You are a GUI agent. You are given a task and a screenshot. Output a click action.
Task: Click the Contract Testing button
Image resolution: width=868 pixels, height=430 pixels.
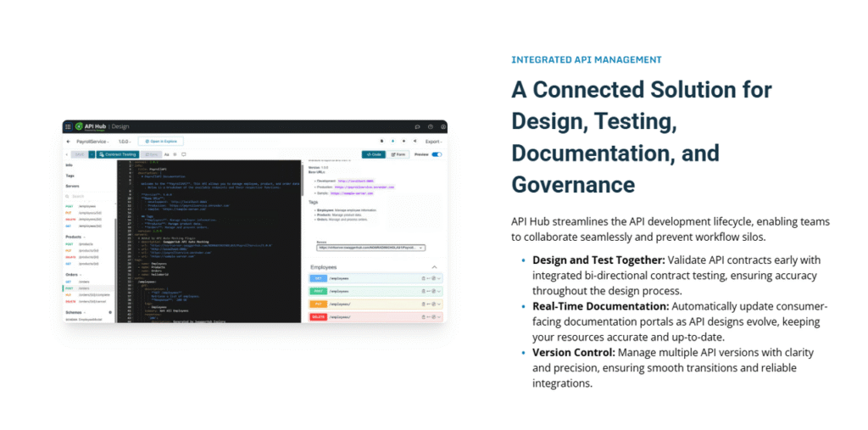(x=118, y=154)
